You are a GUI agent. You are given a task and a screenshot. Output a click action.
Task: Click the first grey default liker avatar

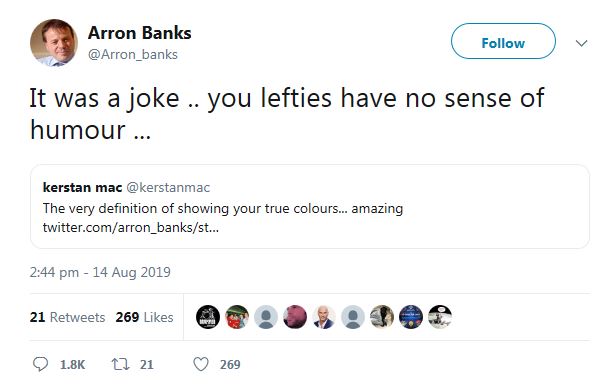pyautogui.click(x=266, y=317)
